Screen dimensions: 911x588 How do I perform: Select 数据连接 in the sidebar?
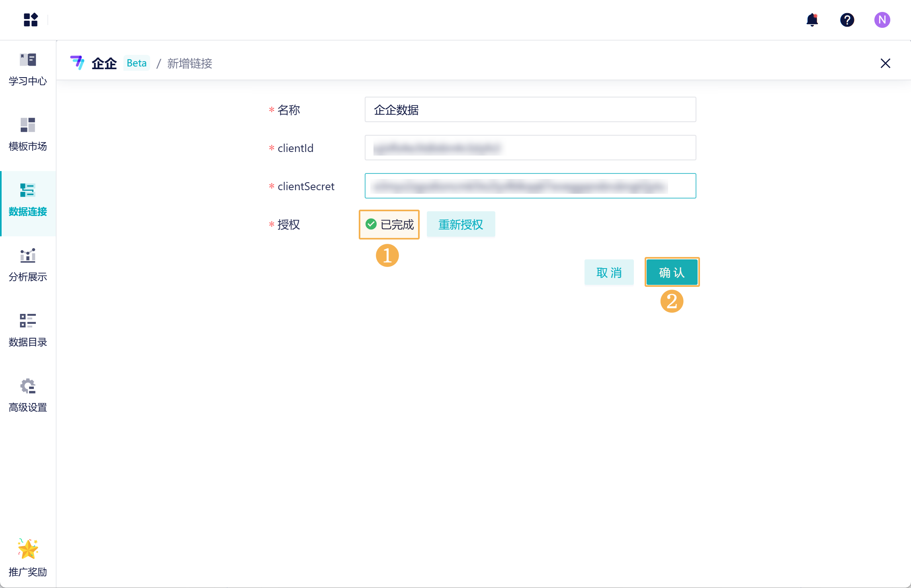28,200
